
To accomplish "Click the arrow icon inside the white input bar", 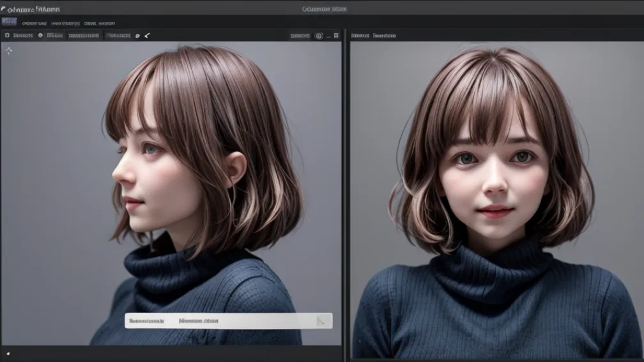I will pos(320,321).
